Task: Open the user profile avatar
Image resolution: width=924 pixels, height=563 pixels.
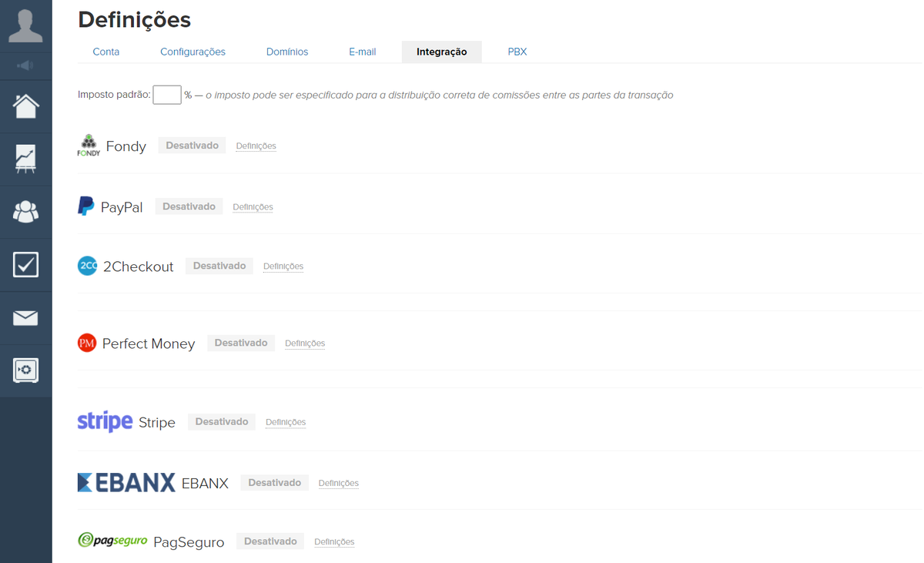Action: click(x=25, y=25)
